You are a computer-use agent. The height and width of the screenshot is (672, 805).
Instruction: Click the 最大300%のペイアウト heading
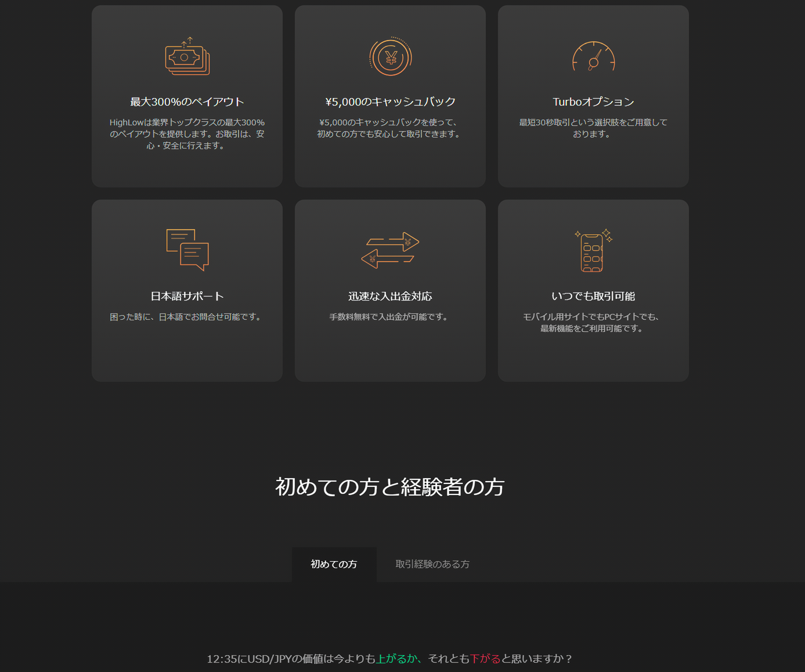pyautogui.click(x=187, y=102)
